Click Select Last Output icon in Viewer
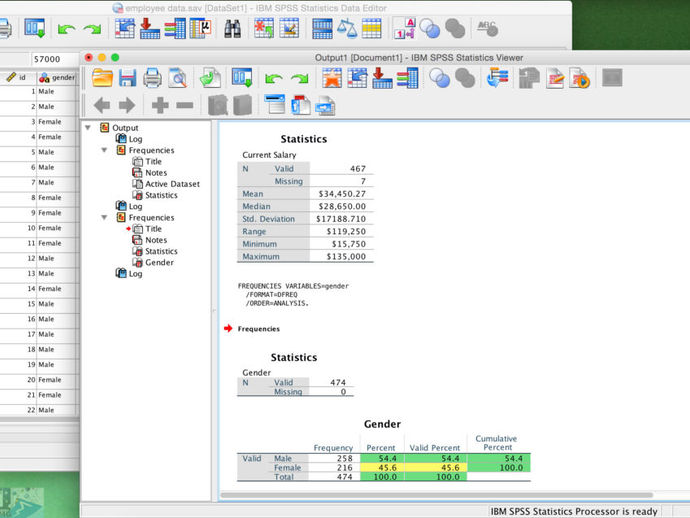This screenshot has height=518, width=690. tap(497, 78)
